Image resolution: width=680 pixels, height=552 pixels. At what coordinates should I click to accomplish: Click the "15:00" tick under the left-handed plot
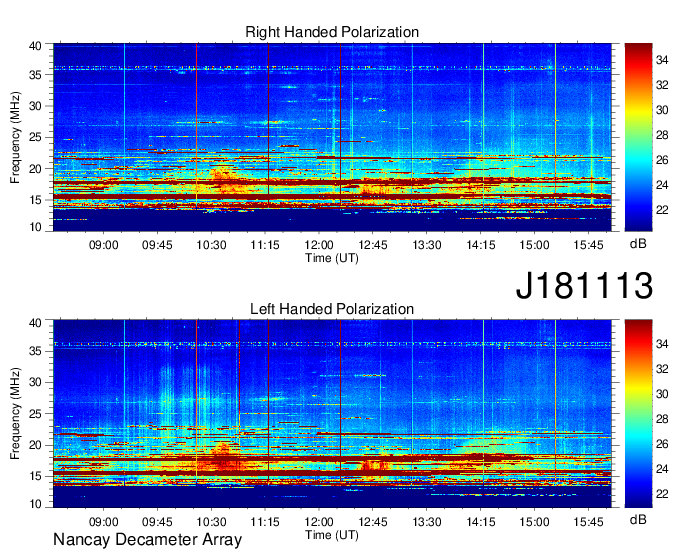[x=534, y=522]
